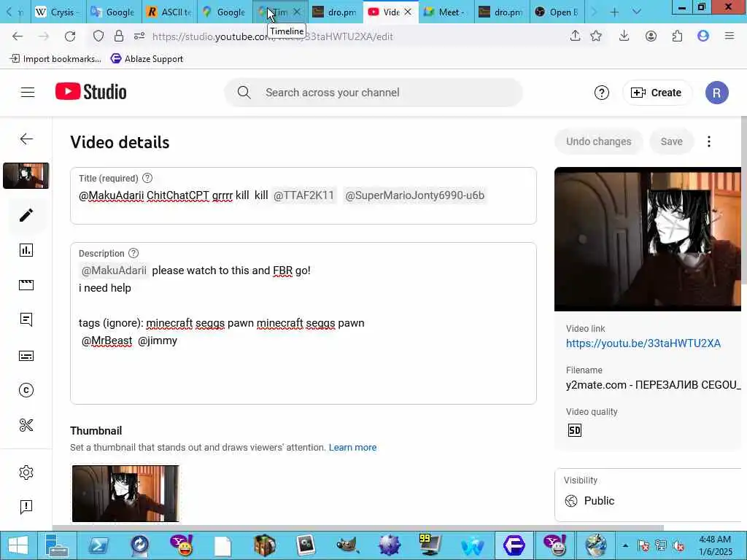Screen dimensions: 747x560
Task: Open video Analytics bar chart icon
Action: pyautogui.click(x=26, y=250)
